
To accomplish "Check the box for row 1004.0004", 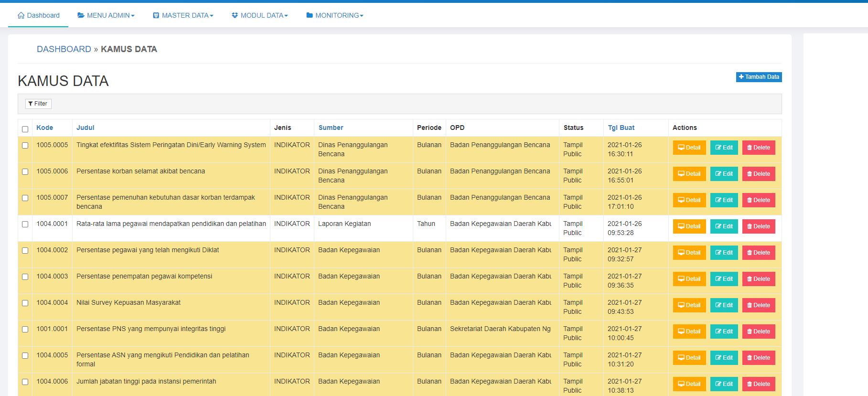I will coord(25,303).
